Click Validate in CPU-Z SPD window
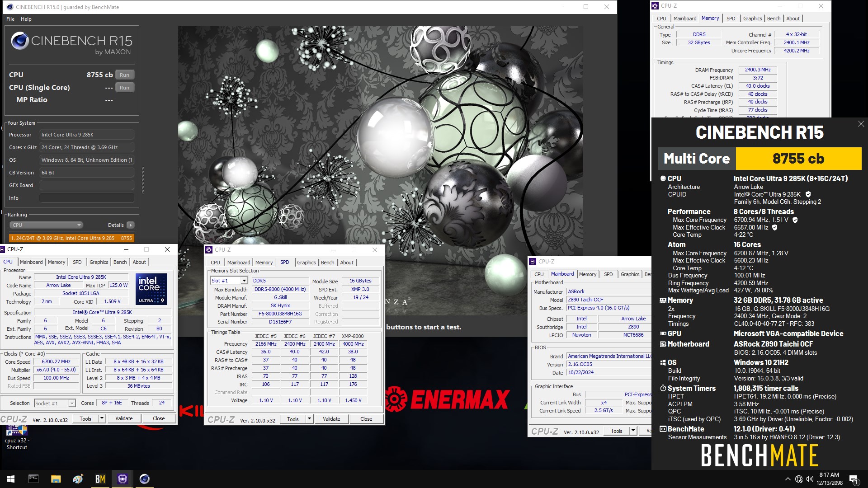The height and width of the screenshot is (488, 868). coord(331,419)
